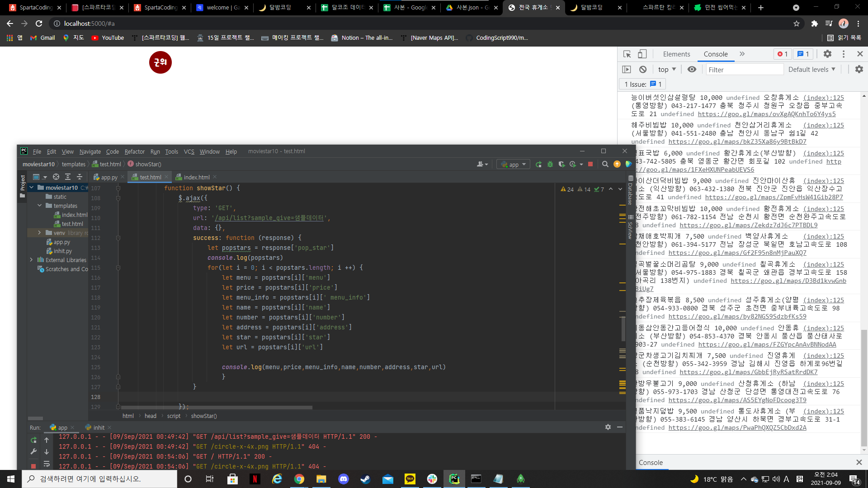Stop the running app with red square

tap(590, 164)
